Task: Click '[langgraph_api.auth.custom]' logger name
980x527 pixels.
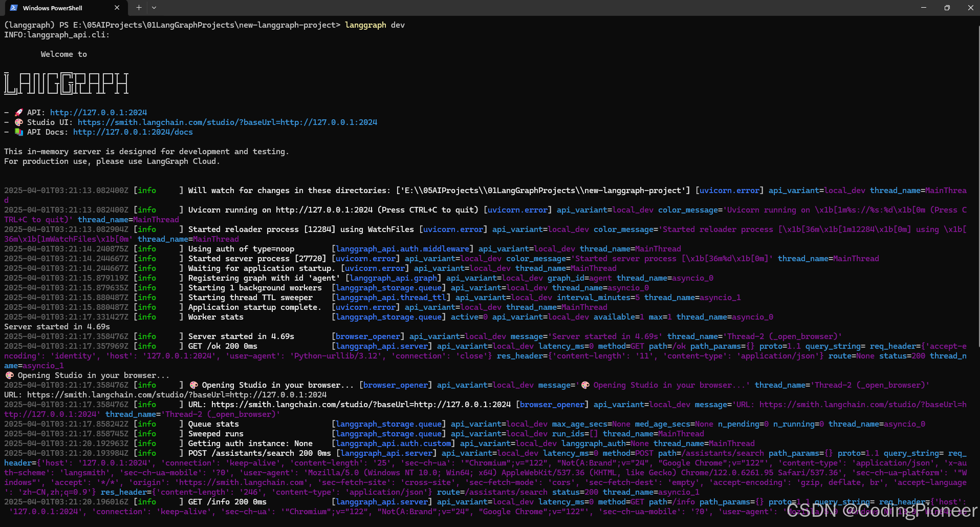Action: [x=393, y=444]
